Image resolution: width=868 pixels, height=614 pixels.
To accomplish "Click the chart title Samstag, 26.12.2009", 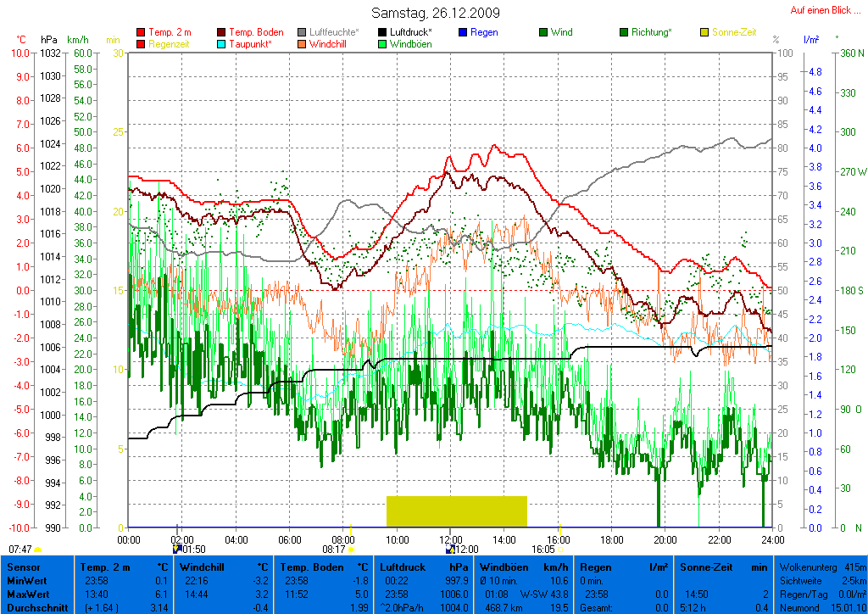I will pos(436,13).
